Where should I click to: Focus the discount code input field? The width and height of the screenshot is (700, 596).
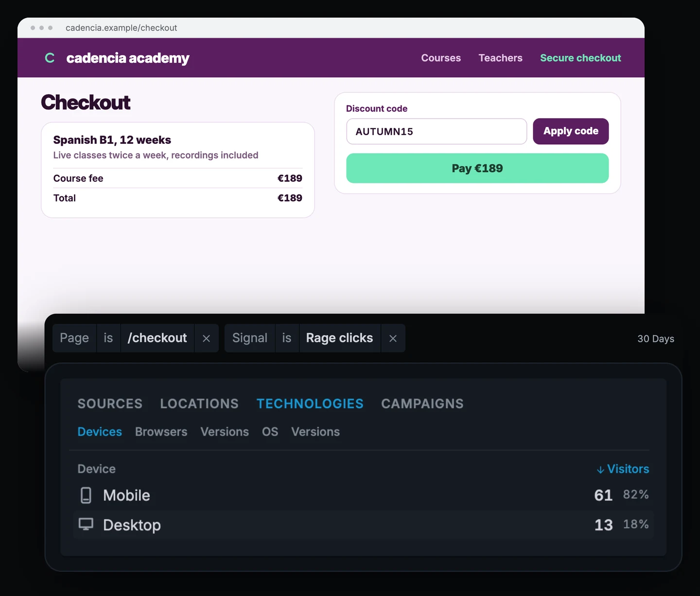[x=437, y=131]
